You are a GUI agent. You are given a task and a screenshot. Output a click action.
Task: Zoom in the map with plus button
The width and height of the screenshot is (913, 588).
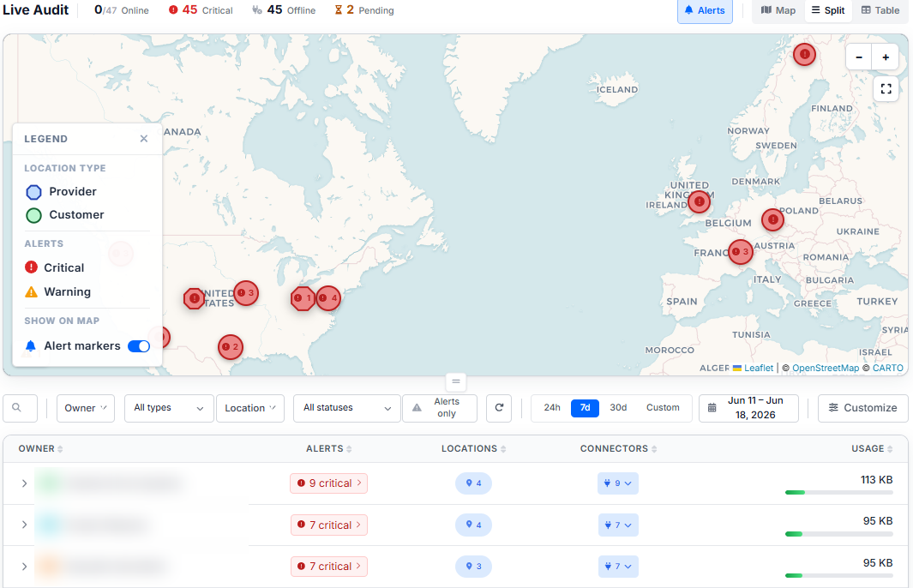coord(885,57)
